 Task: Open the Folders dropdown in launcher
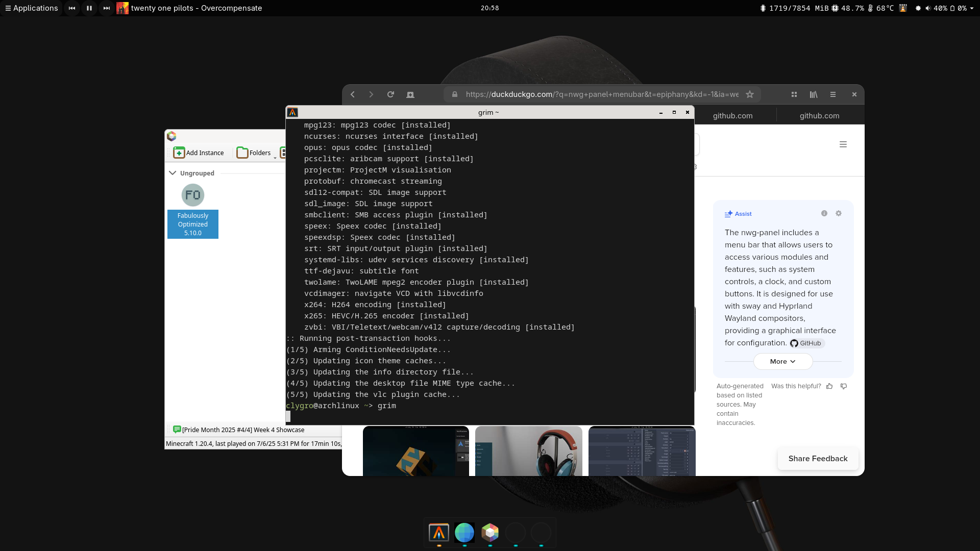(x=255, y=153)
